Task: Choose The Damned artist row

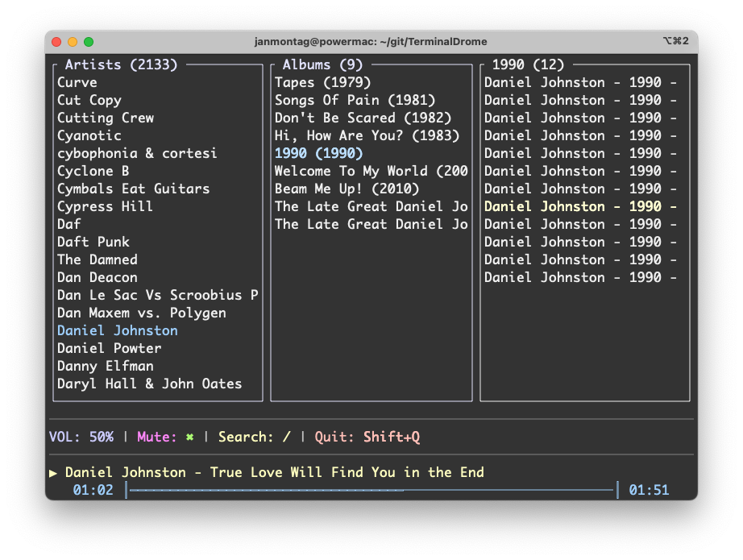Action: point(98,259)
